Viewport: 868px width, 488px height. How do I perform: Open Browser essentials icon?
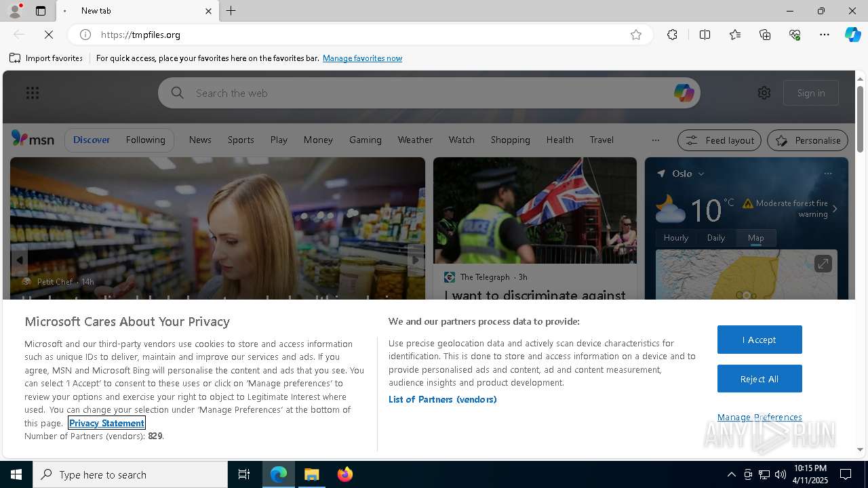(795, 35)
